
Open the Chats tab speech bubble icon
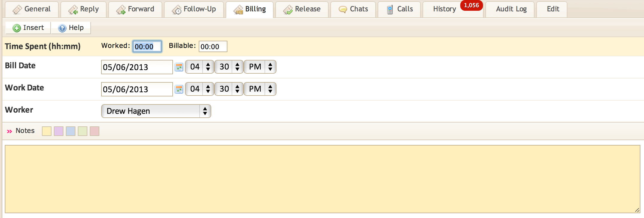point(343,10)
